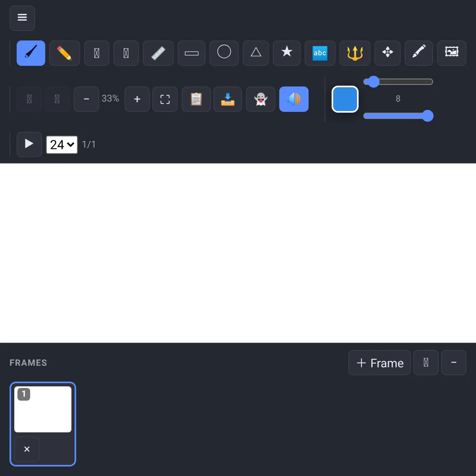
Task: Select the Brush tool
Action: click(x=31, y=53)
